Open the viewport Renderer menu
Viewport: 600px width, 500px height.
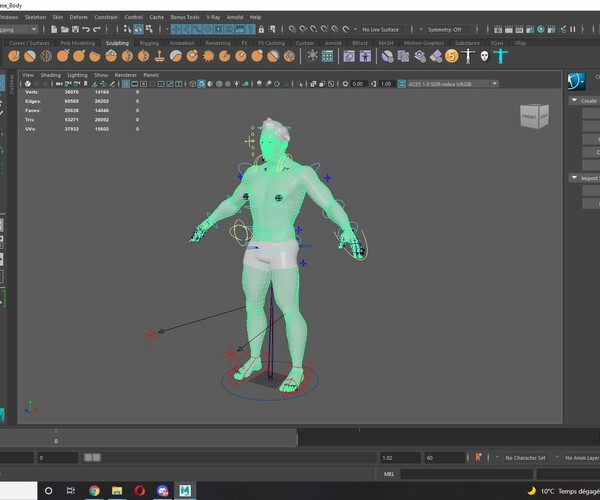pos(126,75)
